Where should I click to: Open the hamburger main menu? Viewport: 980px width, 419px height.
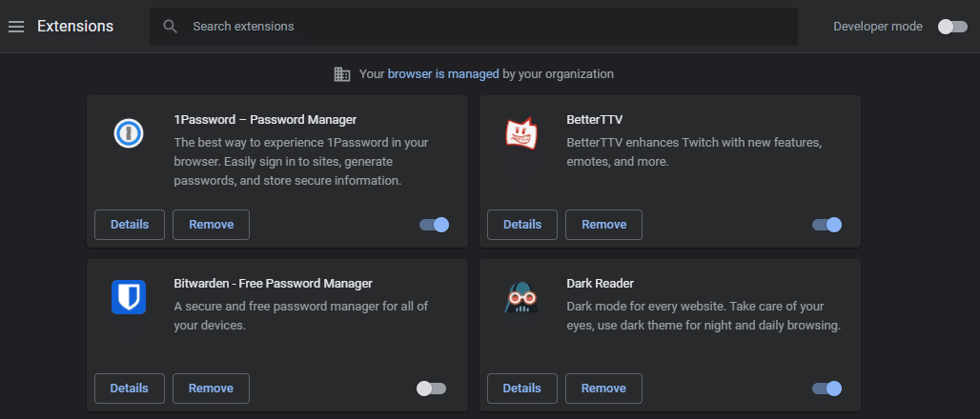pyautogui.click(x=16, y=27)
